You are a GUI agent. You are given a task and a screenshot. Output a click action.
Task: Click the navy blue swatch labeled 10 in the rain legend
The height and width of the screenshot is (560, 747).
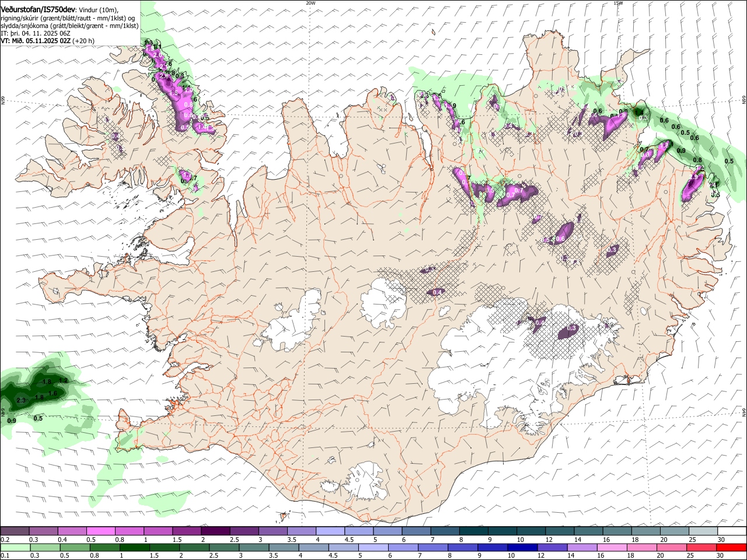click(521, 548)
